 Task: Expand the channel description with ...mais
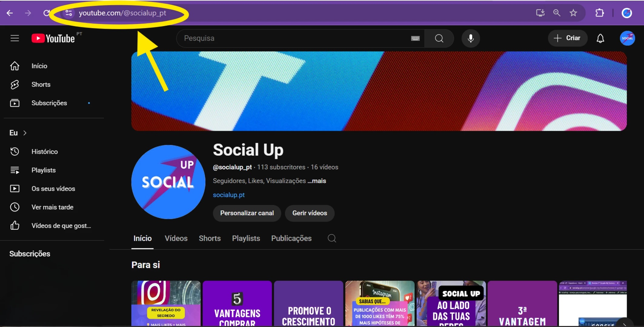point(317,181)
